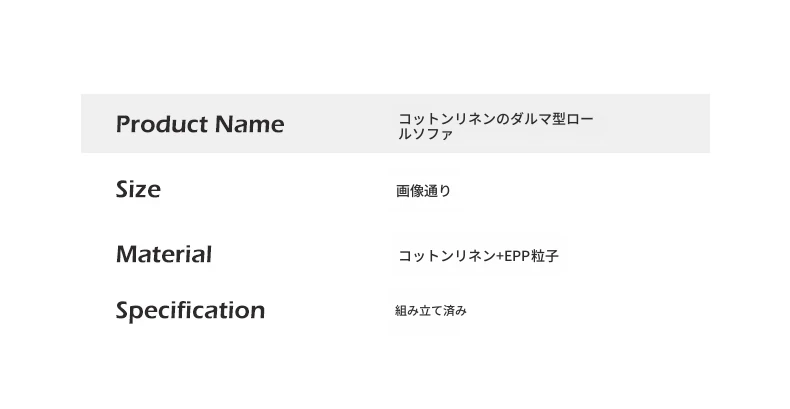The height and width of the screenshot is (409, 790).
Task: Click the "Product Name" heading label
Action: 200,125
